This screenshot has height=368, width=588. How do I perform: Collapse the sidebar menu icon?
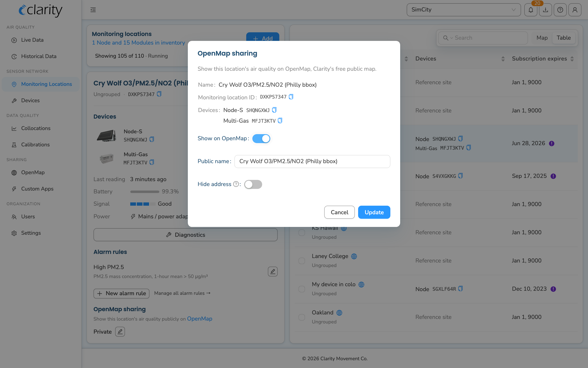[x=93, y=10]
